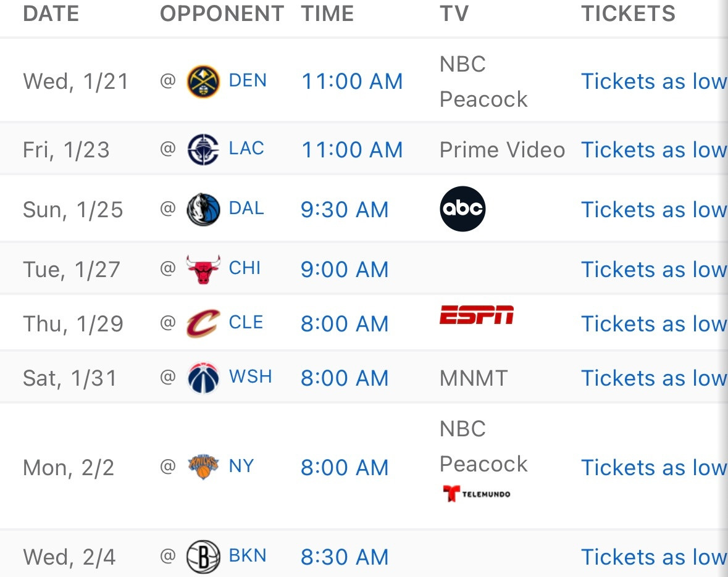Click the Denver Nuggets team logo
Image resolution: width=728 pixels, height=577 pixels.
pos(203,81)
